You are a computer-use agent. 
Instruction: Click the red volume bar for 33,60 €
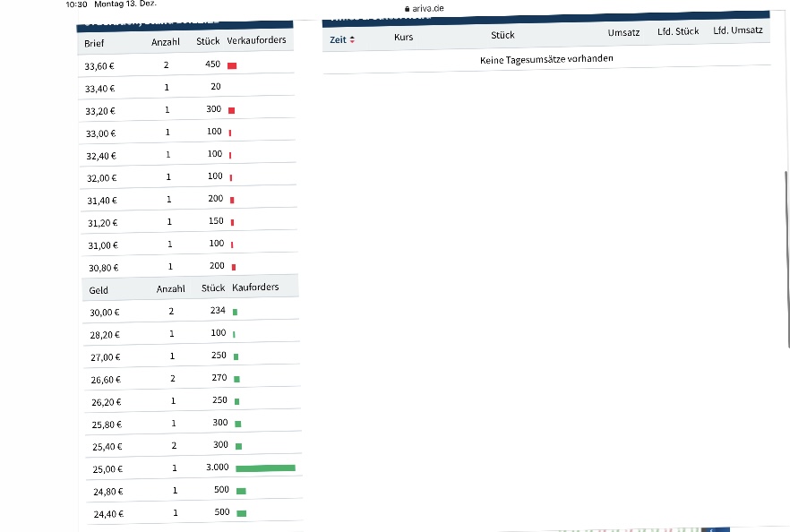tap(232, 66)
